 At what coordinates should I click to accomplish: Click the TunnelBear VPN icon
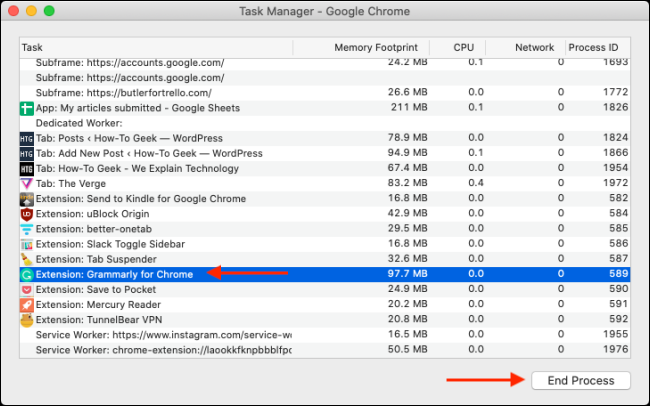tap(27, 320)
